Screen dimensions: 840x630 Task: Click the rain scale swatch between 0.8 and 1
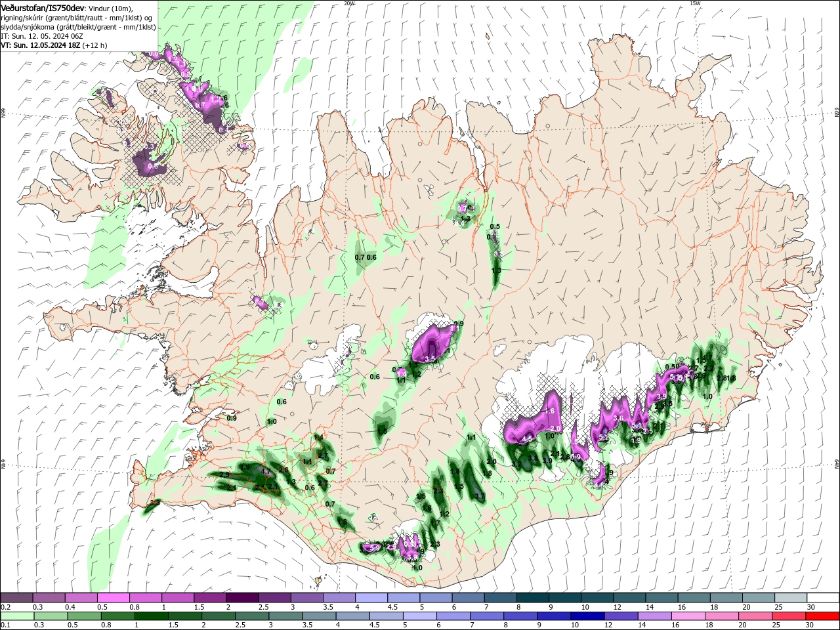click(x=117, y=616)
